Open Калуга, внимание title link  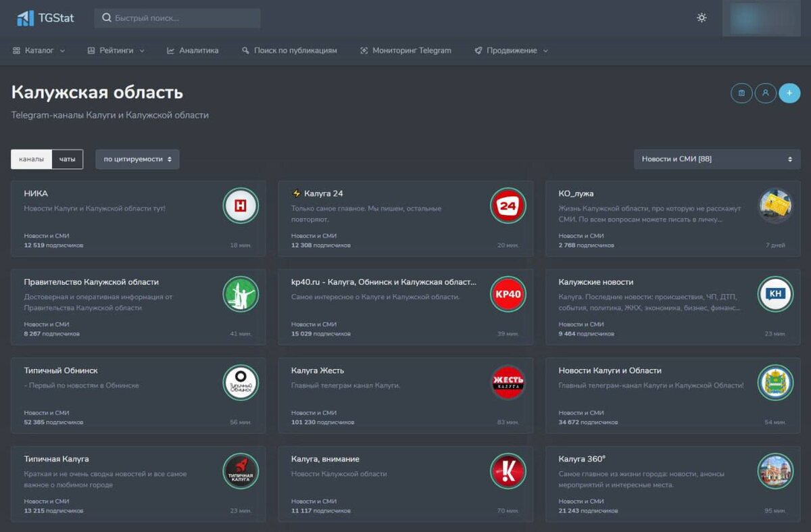(x=325, y=459)
